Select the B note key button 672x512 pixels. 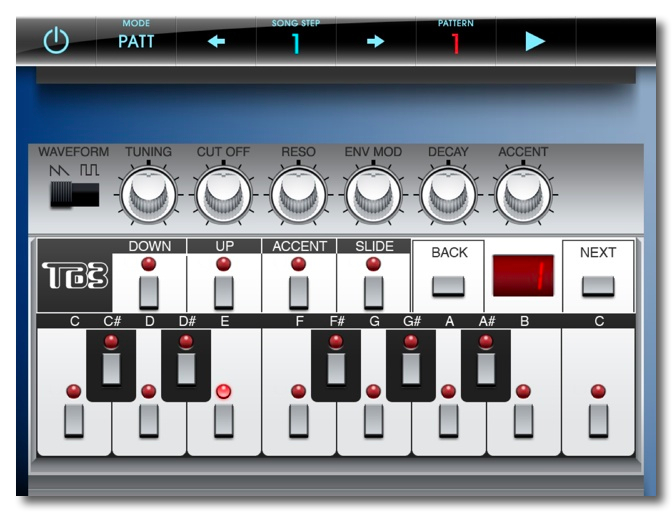(523, 420)
